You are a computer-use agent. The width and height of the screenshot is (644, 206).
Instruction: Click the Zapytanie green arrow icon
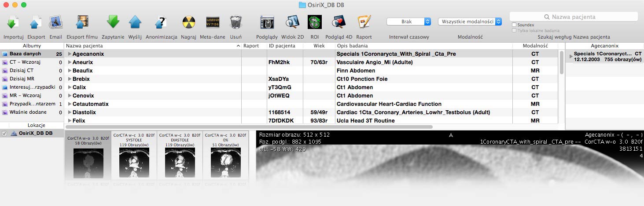(x=113, y=22)
